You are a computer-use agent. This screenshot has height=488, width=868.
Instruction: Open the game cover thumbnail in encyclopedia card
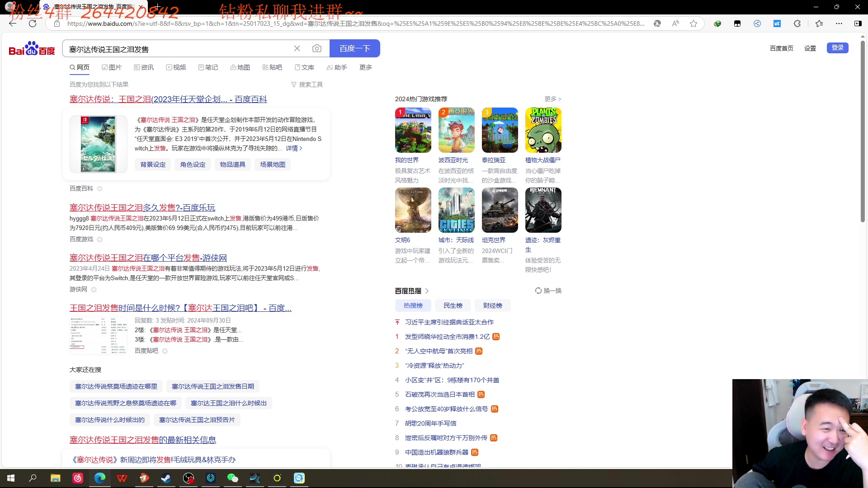click(x=98, y=144)
